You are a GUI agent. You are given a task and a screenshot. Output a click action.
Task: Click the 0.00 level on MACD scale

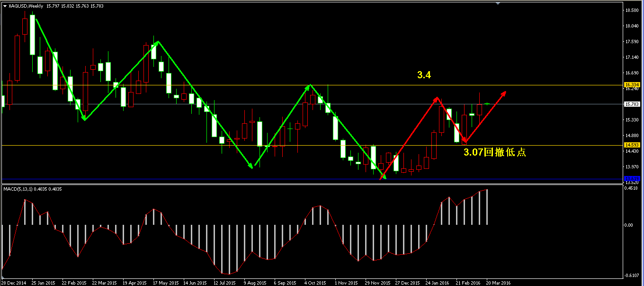pyautogui.click(x=629, y=225)
